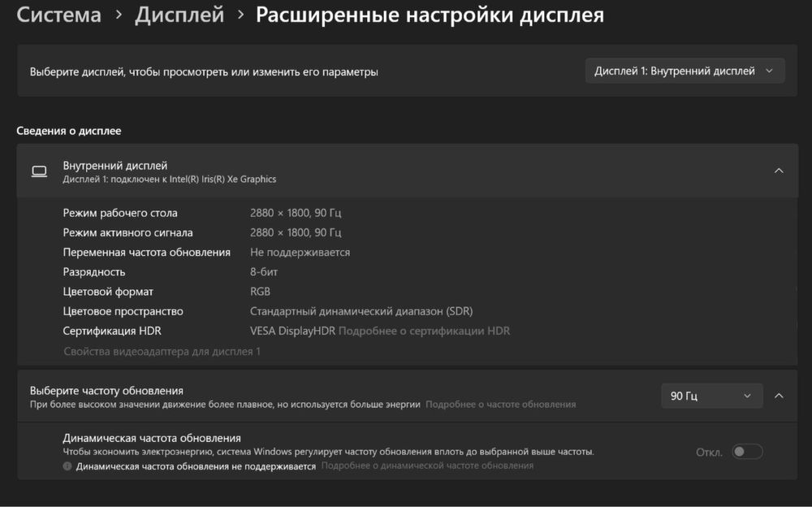Click the Сертификация HDR label
The image size is (812, 507).
(x=112, y=331)
